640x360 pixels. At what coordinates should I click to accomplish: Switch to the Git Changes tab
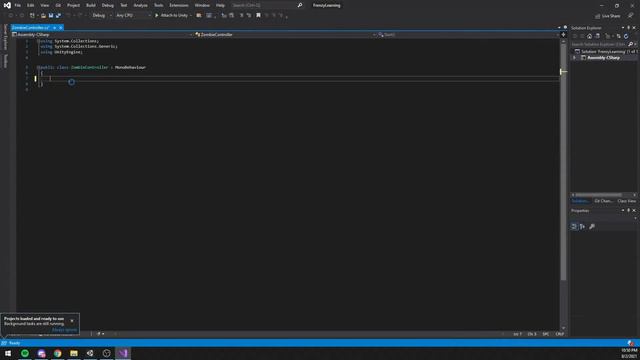point(603,201)
